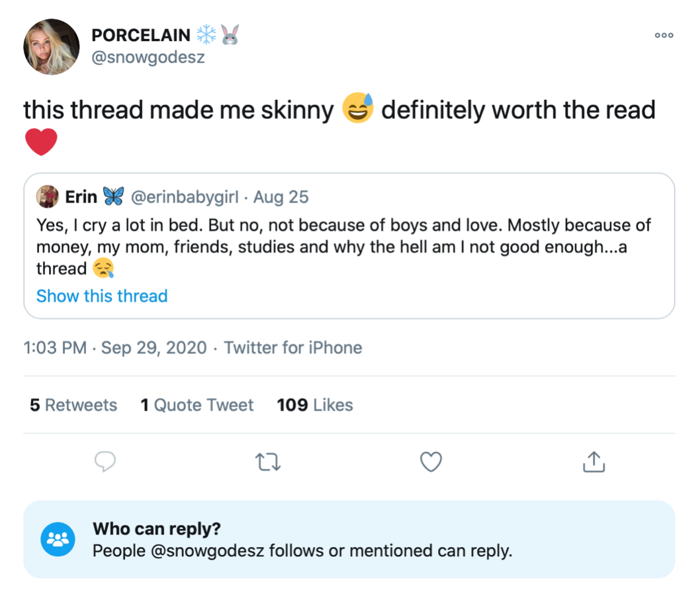
Task: Click the Who can reply people icon
Action: (58, 539)
